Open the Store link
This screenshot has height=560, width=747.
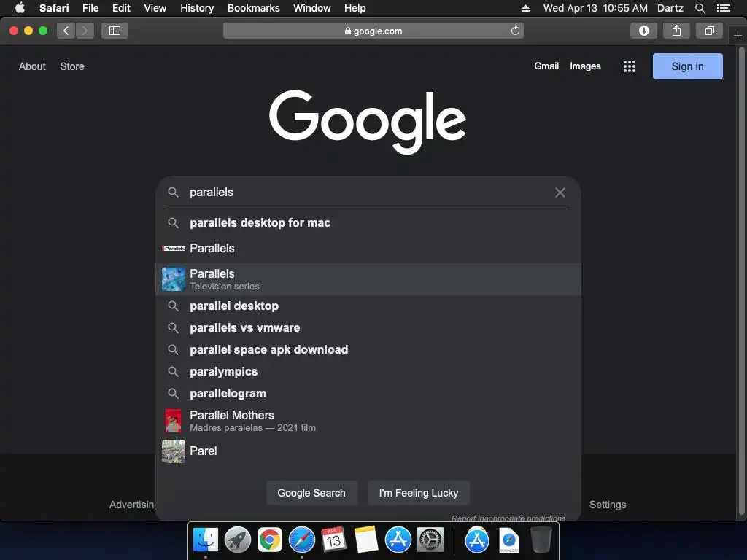72,66
